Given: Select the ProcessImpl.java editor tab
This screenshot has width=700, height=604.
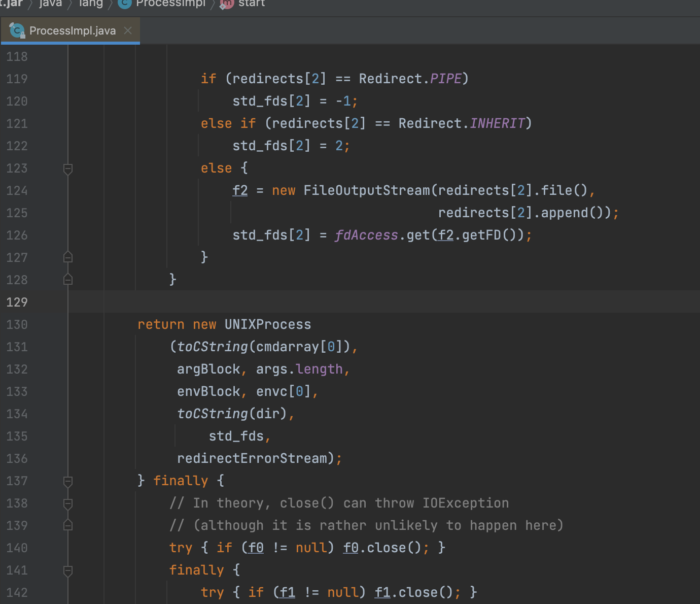Looking at the screenshot, I should (72, 30).
